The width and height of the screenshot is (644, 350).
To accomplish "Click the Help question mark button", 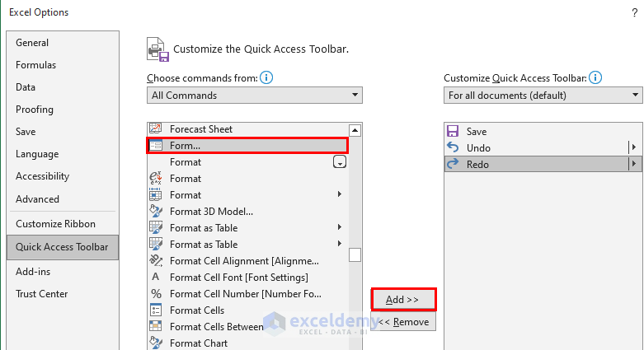I will (634, 12).
